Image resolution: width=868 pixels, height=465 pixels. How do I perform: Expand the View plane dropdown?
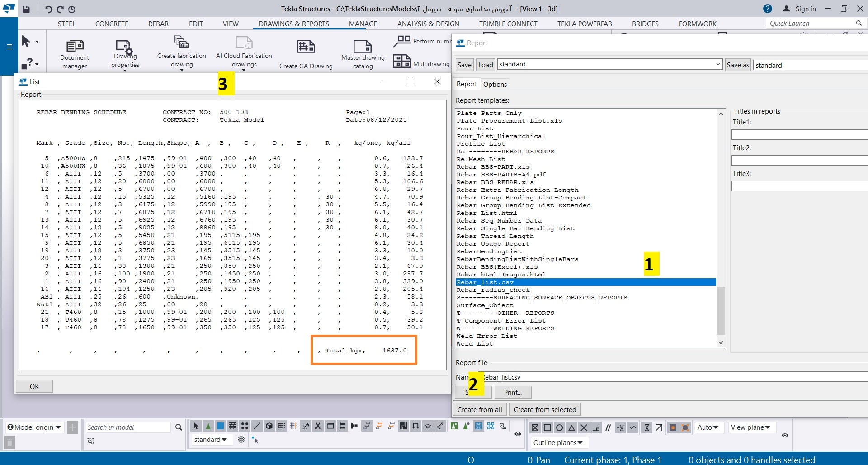coord(750,427)
